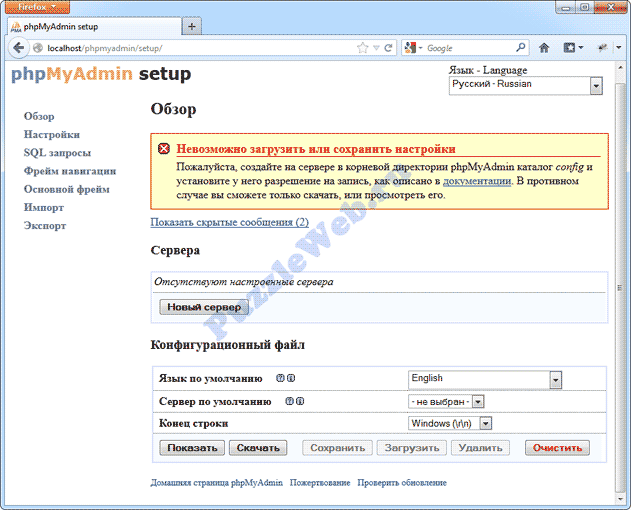
Task: Open the Windows (\r\n) line ending dropdown
Action: pos(450,423)
